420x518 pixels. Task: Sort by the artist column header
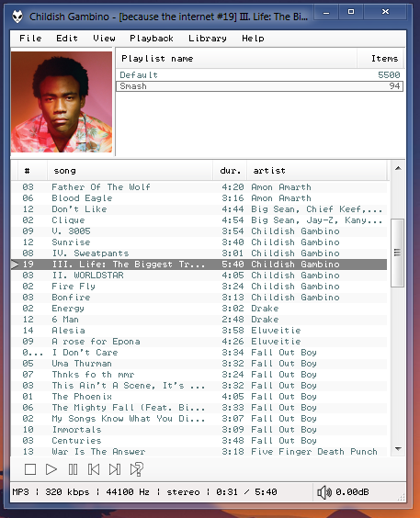point(316,171)
